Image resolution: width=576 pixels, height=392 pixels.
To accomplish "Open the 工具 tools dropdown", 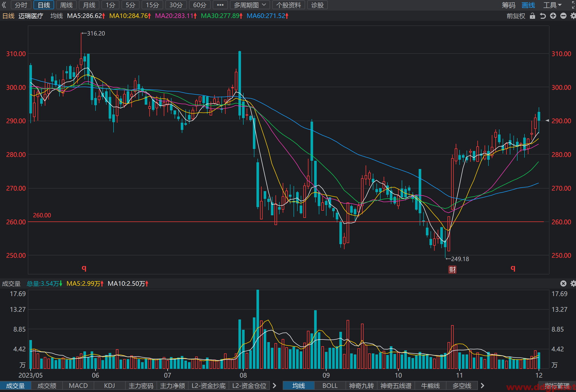I will click(x=552, y=5).
